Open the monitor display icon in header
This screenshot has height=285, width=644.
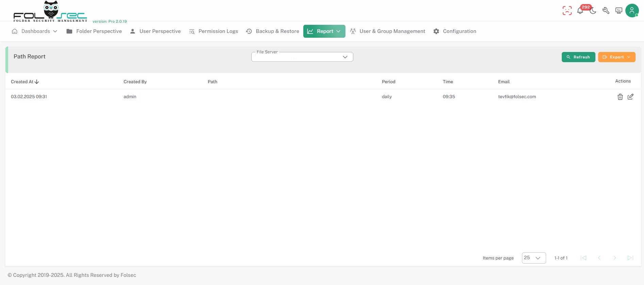619,11
